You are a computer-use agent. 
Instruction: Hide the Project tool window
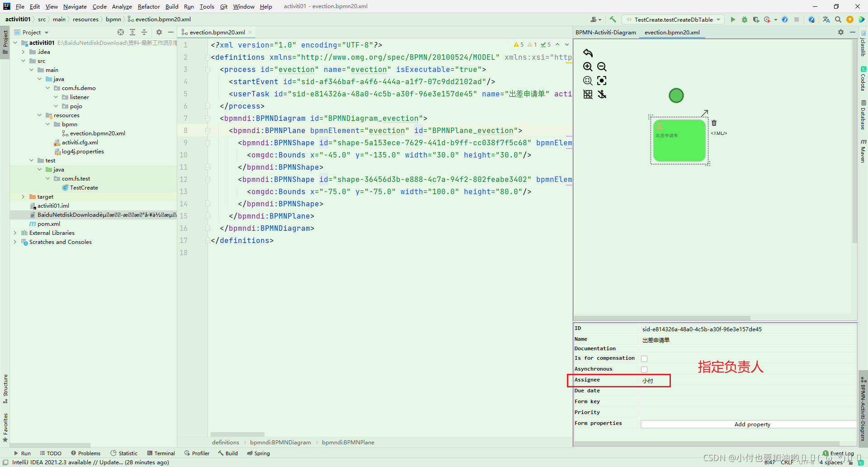tap(170, 32)
